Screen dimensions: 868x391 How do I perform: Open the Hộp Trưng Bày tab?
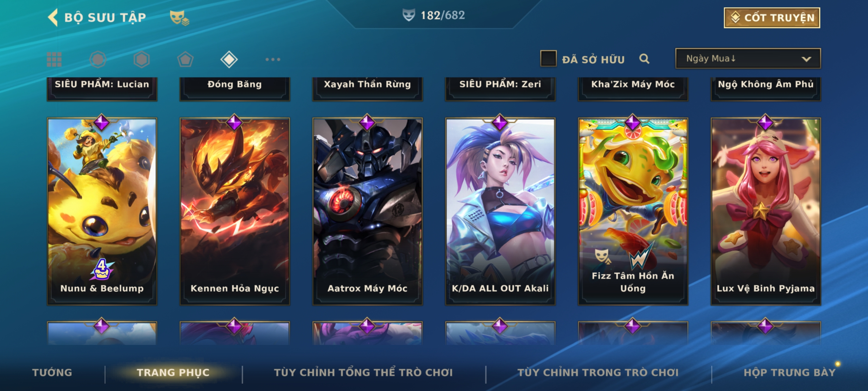pyautogui.click(x=790, y=372)
